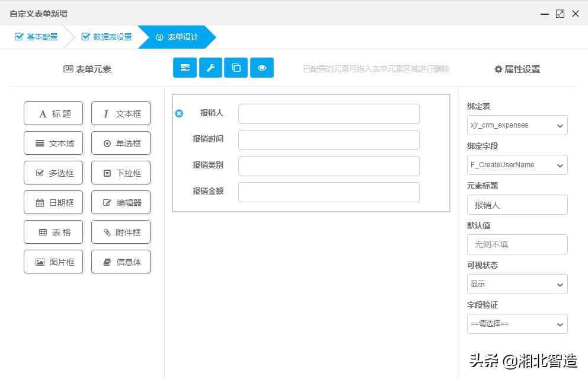Open the 绑定字段 F_CreateUserName dropdown
The height and width of the screenshot is (379, 588).
[x=517, y=165]
